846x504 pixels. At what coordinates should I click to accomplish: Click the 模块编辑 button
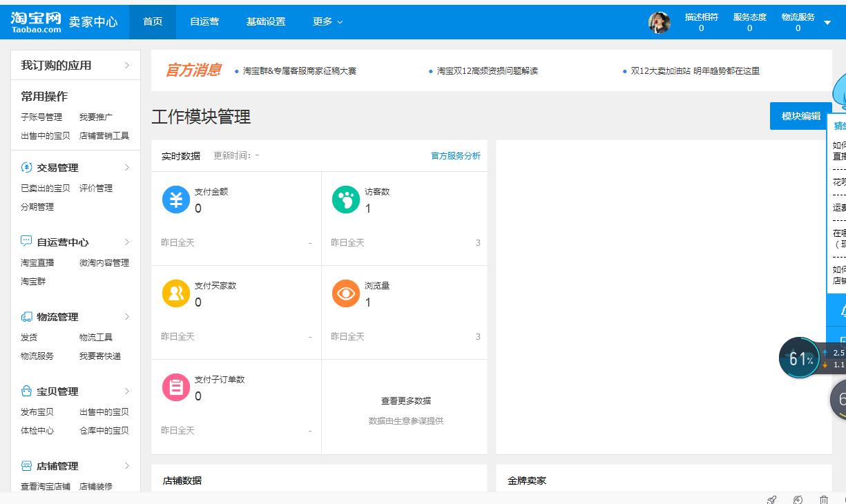point(801,116)
